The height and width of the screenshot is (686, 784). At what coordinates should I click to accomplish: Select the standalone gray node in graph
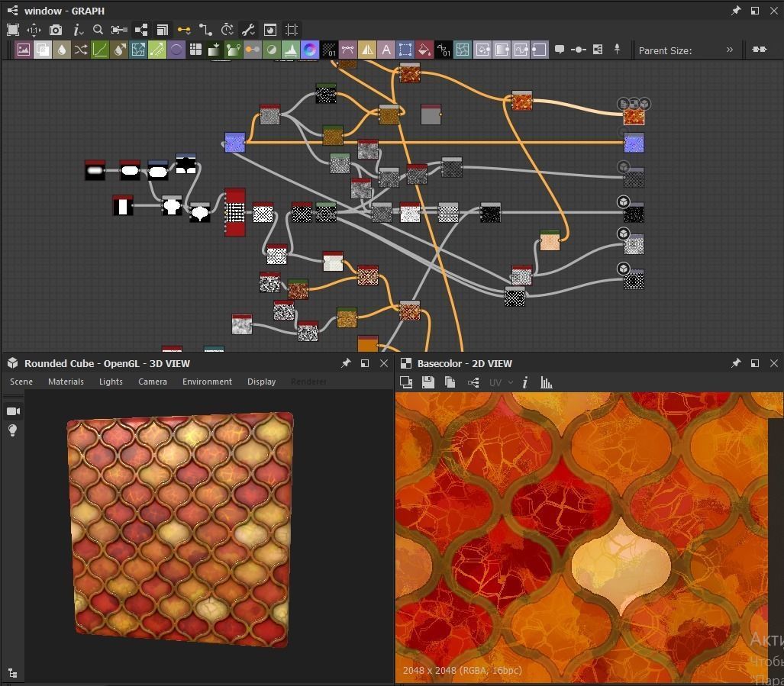coord(431,114)
